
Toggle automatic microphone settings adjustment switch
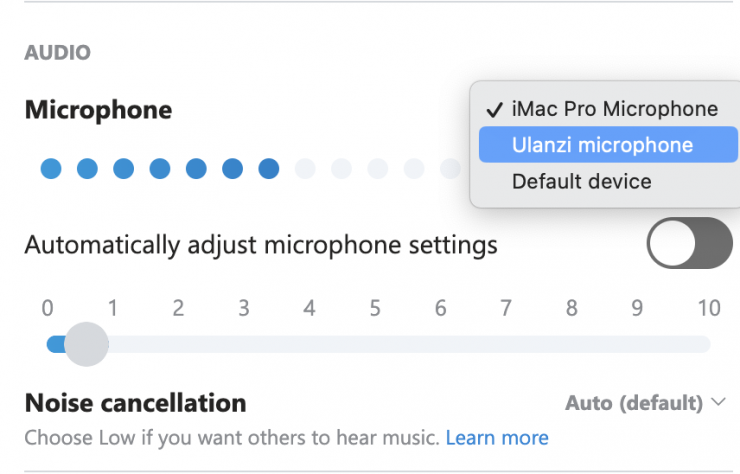click(690, 243)
